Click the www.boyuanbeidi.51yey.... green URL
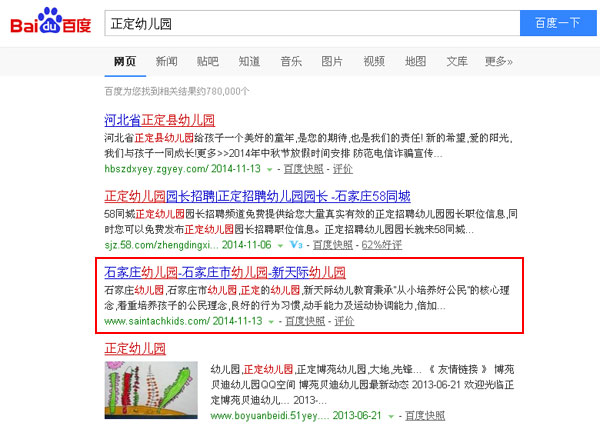This screenshot has width=600, height=426. tap(269, 416)
